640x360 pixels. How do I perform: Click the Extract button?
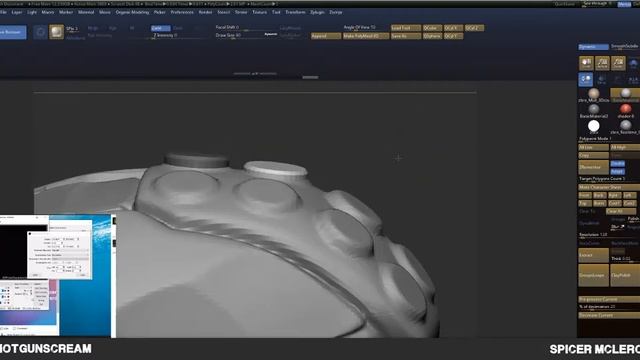tap(593, 256)
